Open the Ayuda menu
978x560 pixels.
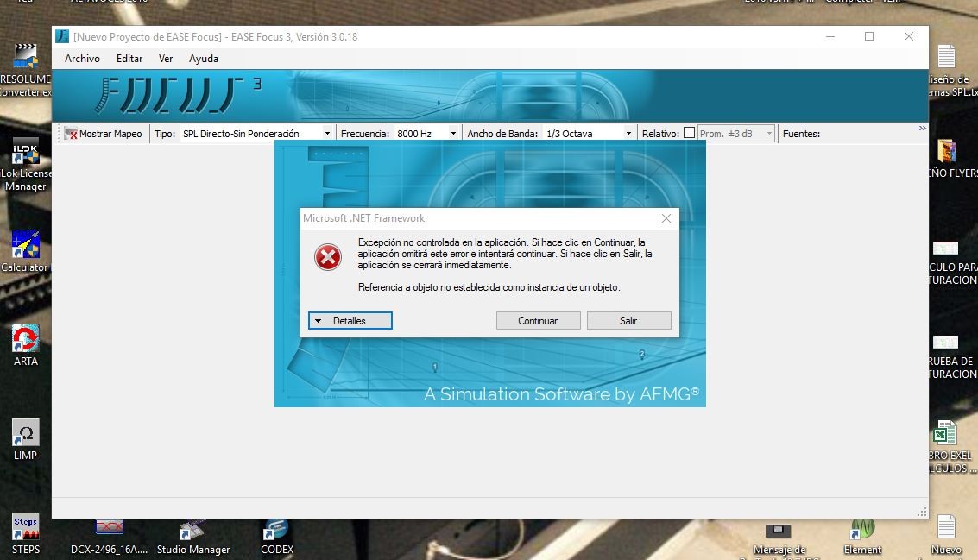(204, 59)
